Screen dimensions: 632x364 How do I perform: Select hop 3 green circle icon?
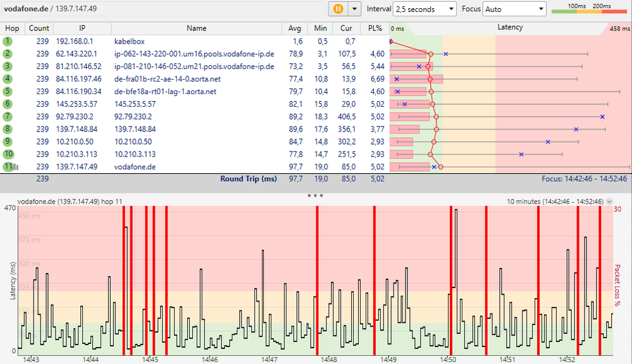click(x=7, y=66)
